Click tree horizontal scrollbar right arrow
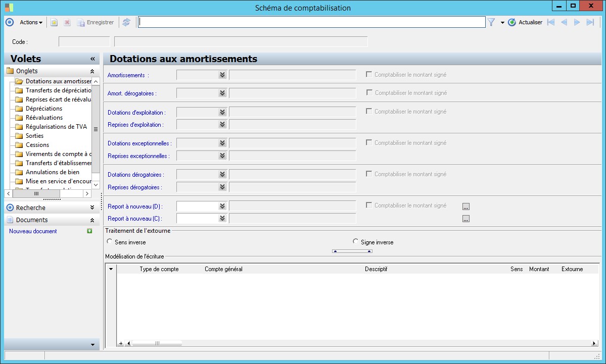This screenshot has height=364, width=606. 87,193
